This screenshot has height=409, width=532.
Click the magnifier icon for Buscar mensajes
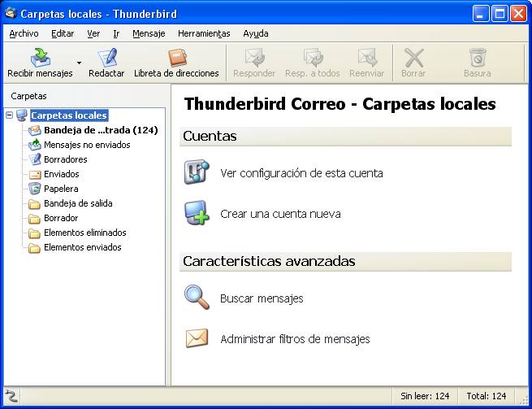point(197,298)
